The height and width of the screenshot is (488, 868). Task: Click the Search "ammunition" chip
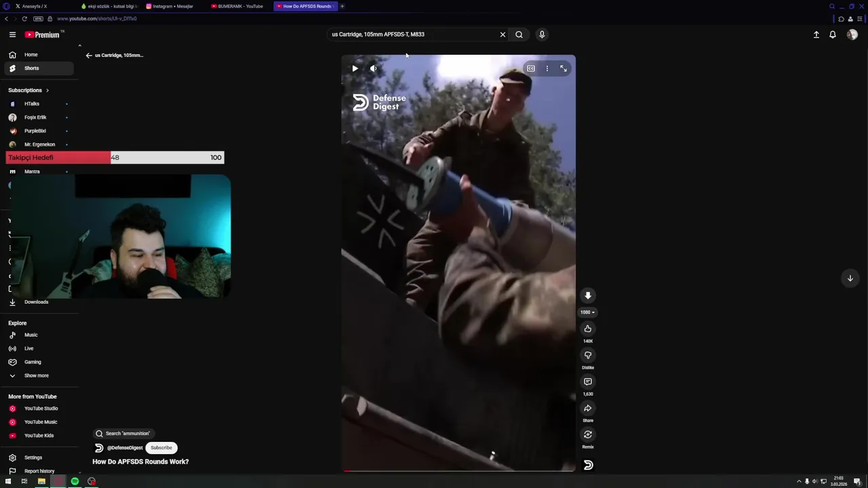tap(123, 434)
